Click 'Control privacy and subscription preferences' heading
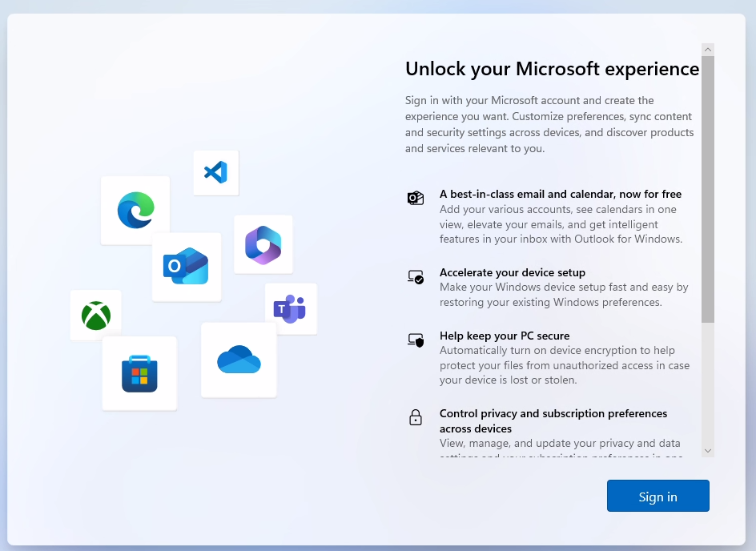Viewport: 756px width, 551px height. (553, 420)
